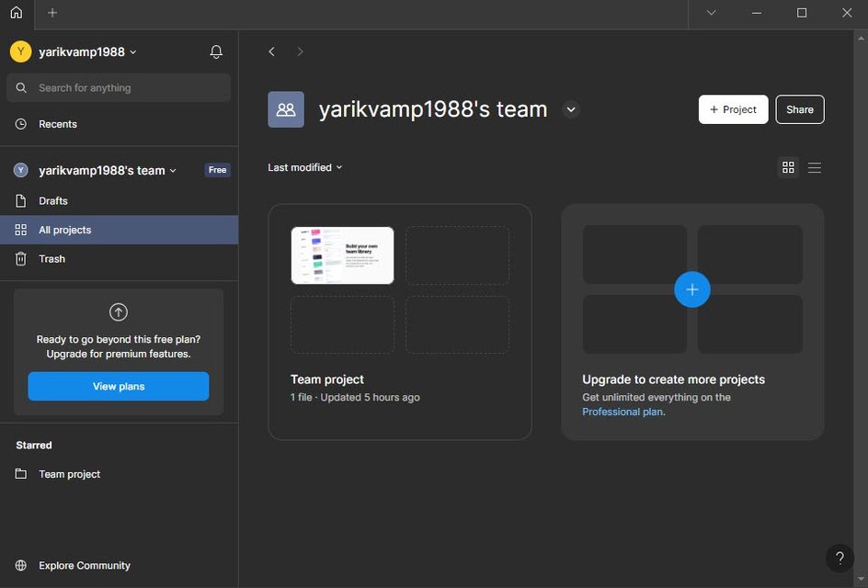Click the blue plus create project circle
The width and height of the screenshot is (868, 588).
pyautogui.click(x=692, y=289)
